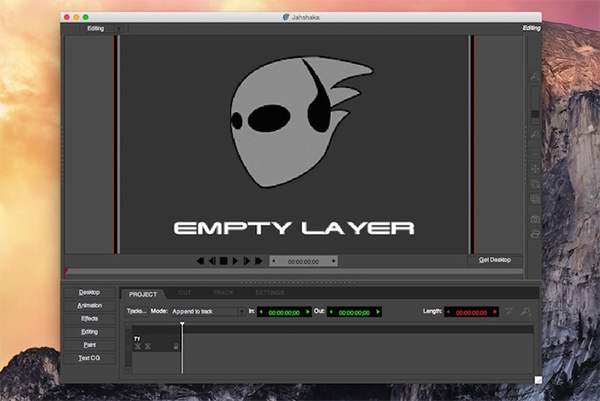This screenshot has width=600, height=401.
Task: Click the rewind-to-start playback button
Action: click(x=200, y=261)
